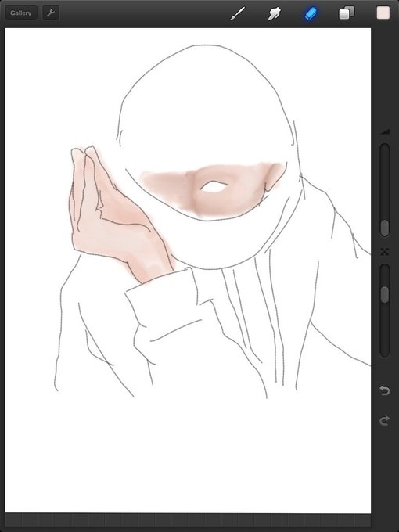The height and width of the screenshot is (532, 399).
Task: Redo the last undone stroke
Action: (x=384, y=421)
